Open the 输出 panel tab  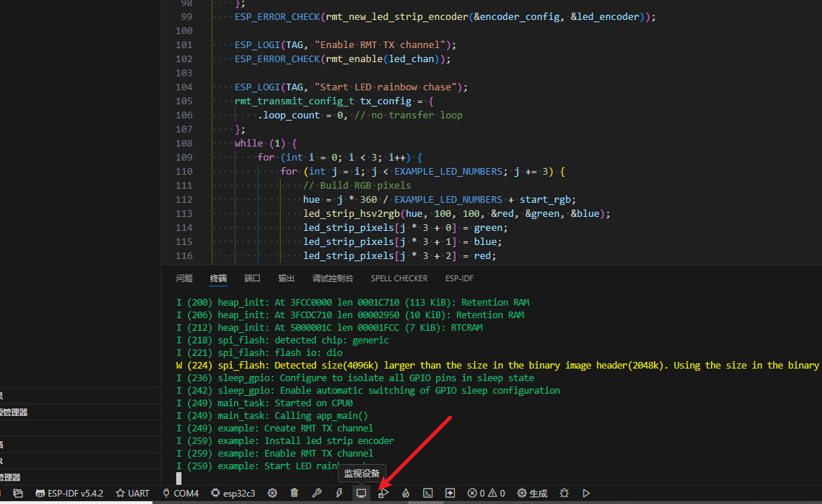pos(286,278)
